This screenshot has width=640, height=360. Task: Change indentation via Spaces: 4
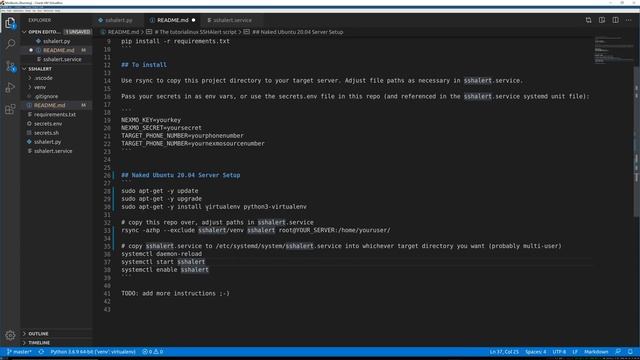535,352
